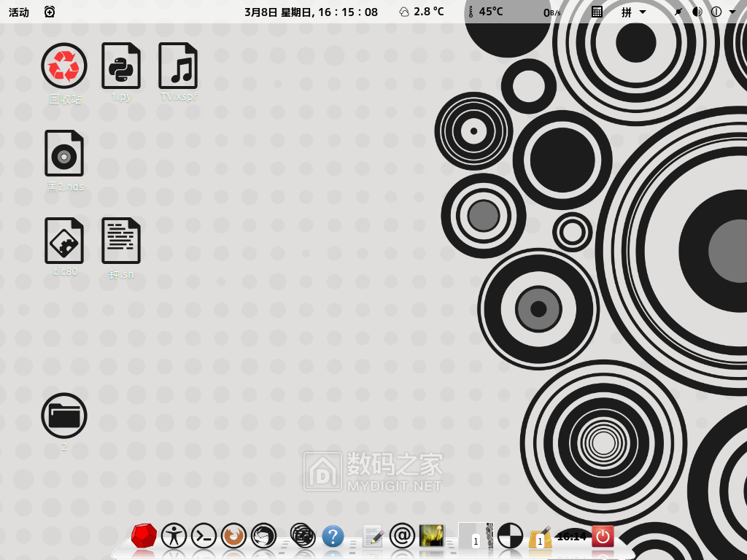Expand the system menu arrow at top-right
Viewport: 747px width, 560px height.
732,12
